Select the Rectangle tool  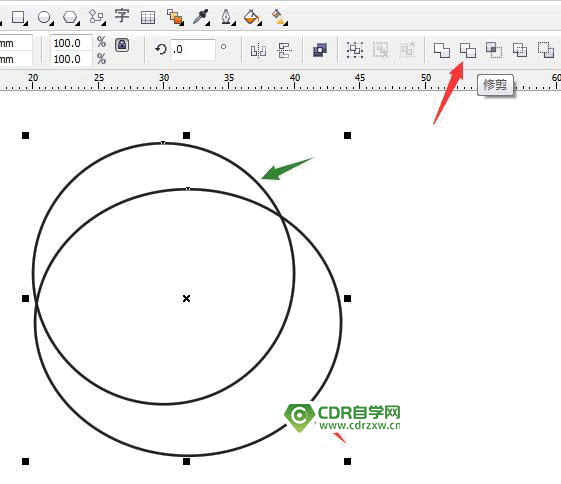[18, 17]
